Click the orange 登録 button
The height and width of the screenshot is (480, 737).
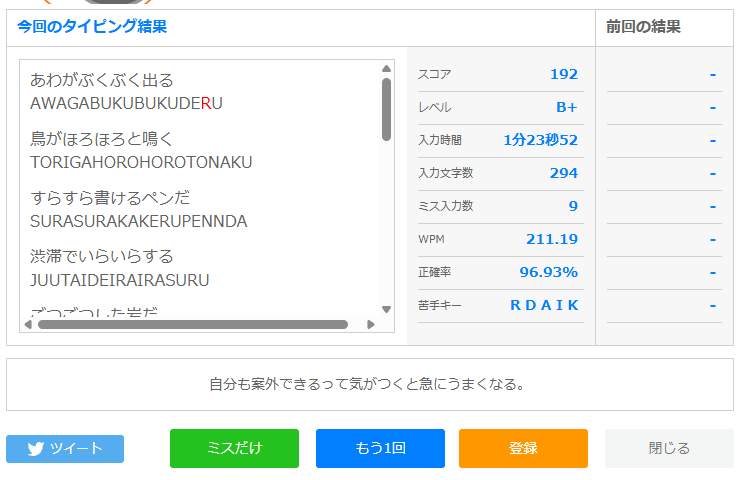[523, 449]
